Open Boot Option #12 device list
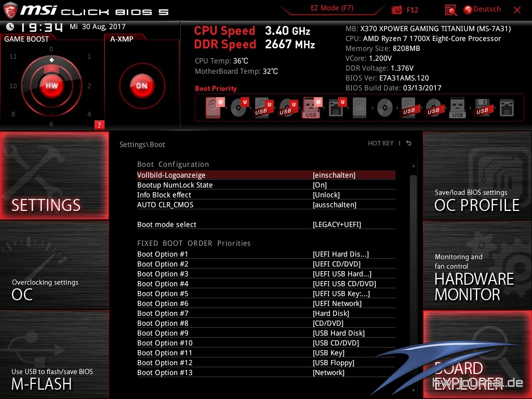Screen dimensions: 532x399 [266, 362]
